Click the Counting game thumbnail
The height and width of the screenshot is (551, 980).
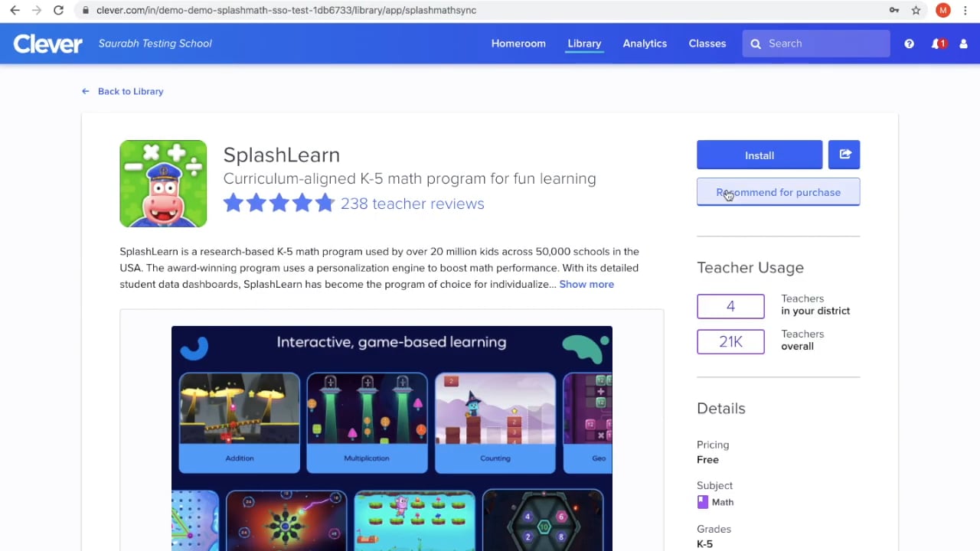[x=495, y=422]
